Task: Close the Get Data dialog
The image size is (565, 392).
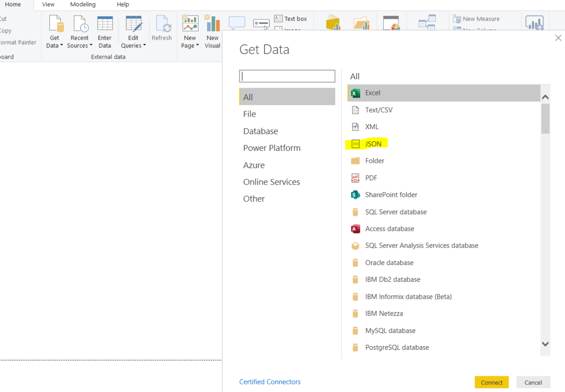Action: pyautogui.click(x=558, y=38)
